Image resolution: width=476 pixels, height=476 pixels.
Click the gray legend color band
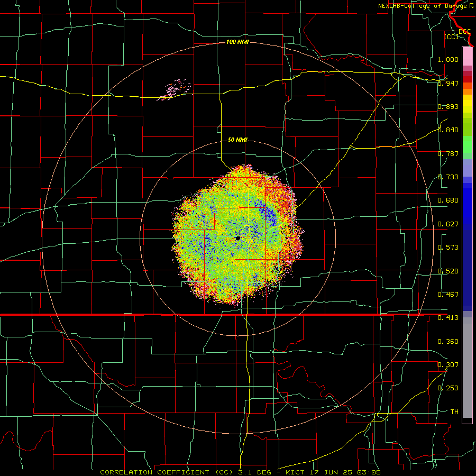pos(467,368)
